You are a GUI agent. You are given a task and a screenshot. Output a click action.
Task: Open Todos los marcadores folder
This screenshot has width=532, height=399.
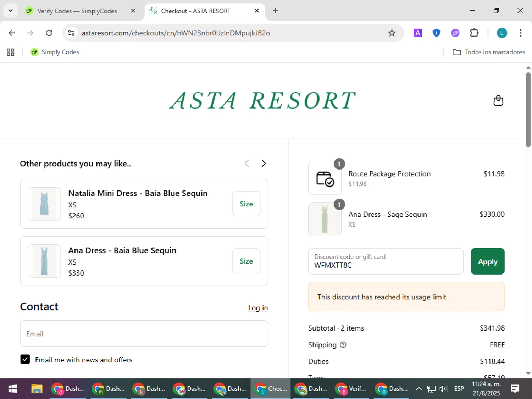point(489,52)
